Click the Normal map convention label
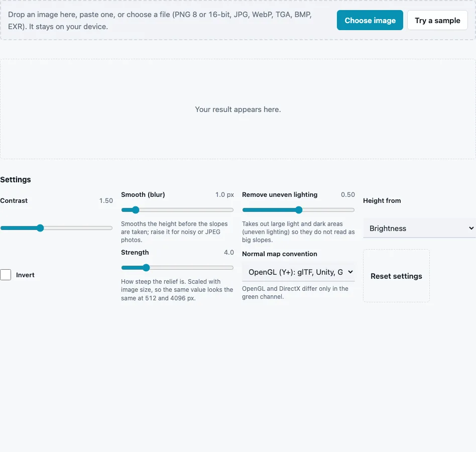 tap(280, 254)
